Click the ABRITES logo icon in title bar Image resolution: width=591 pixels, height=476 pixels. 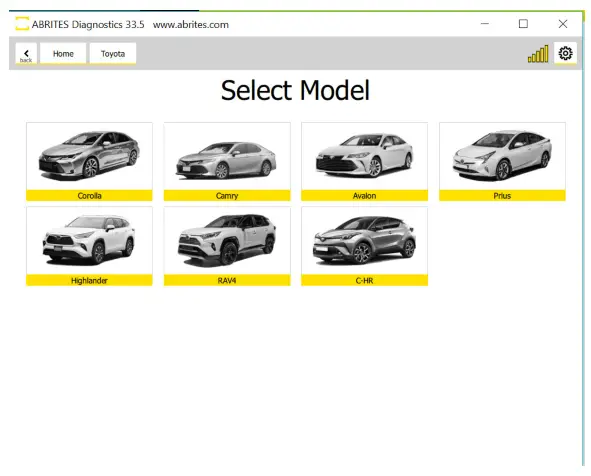click(22, 24)
